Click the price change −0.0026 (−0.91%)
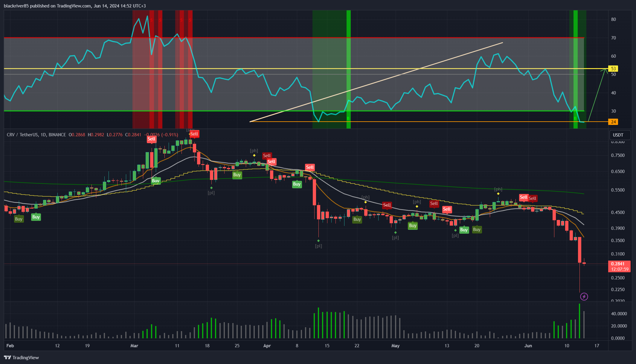This screenshot has width=636, height=364. (161, 135)
